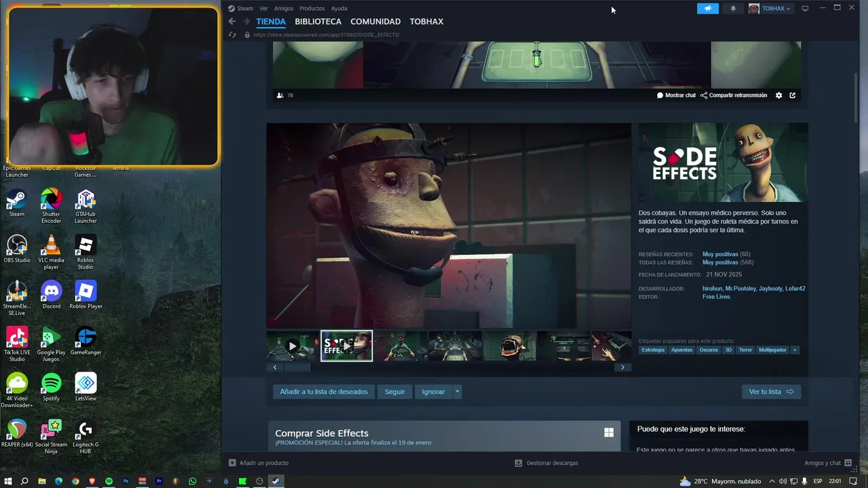This screenshot has width=868, height=488.
Task: Open Spotify desktop shortcut
Action: pos(52,387)
